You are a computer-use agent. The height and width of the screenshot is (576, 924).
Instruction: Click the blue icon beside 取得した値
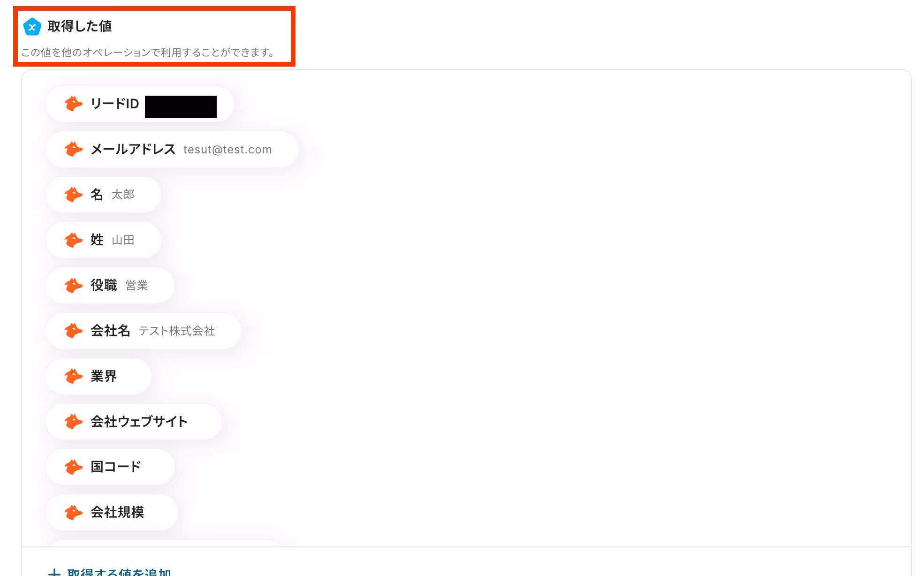tap(32, 27)
